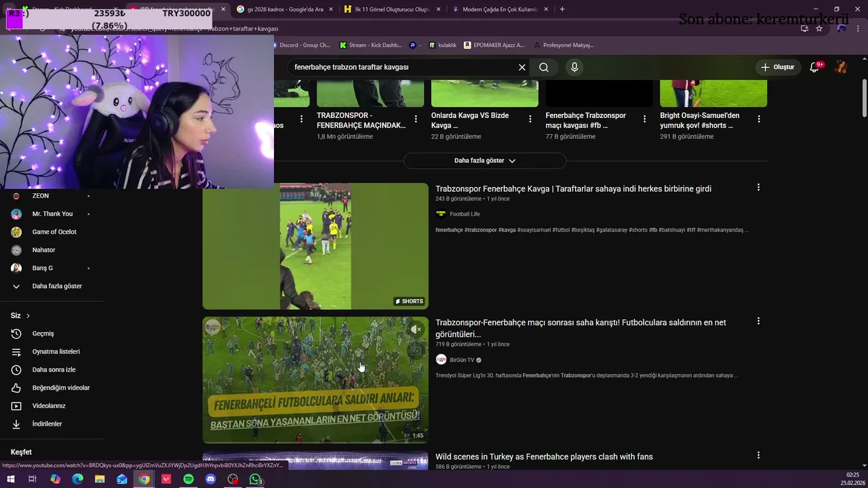Viewport: 868px width, 488px height.
Task: Play BirGün TV saldırı anları thumbnail
Action: 315,380
